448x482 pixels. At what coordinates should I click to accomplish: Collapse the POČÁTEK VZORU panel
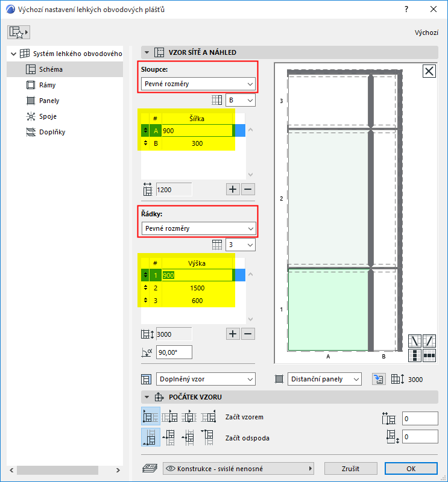pyautogui.click(x=147, y=397)
